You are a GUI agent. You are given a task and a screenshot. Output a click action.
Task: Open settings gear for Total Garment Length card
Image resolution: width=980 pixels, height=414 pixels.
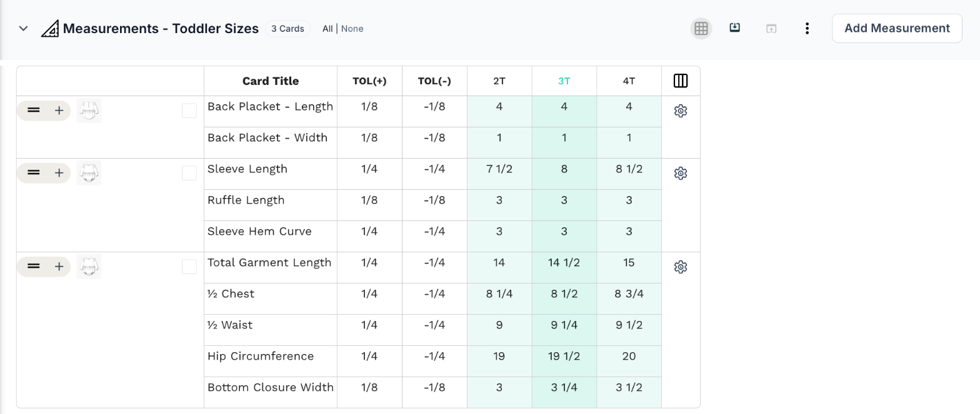(681, 267)
